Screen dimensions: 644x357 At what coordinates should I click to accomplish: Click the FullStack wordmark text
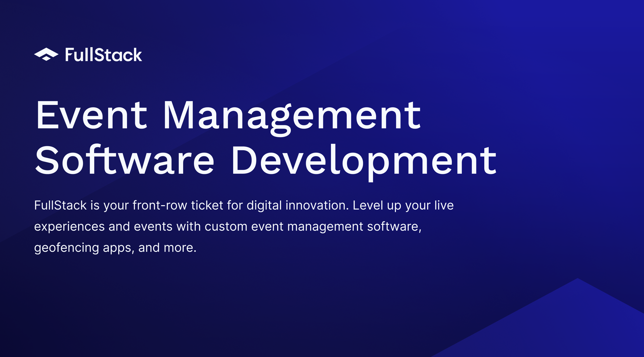click(x=104, y=55)
